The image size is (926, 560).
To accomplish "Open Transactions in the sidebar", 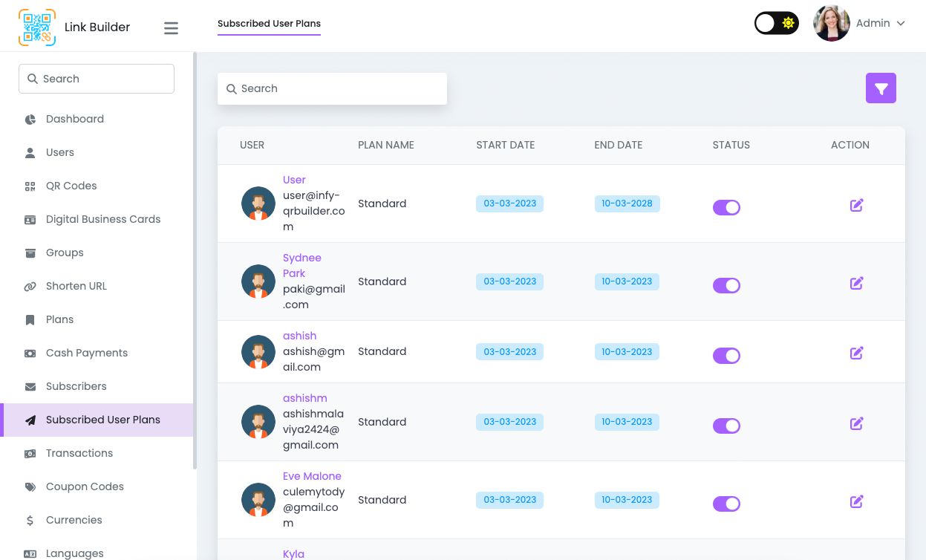I will [79, 453].
